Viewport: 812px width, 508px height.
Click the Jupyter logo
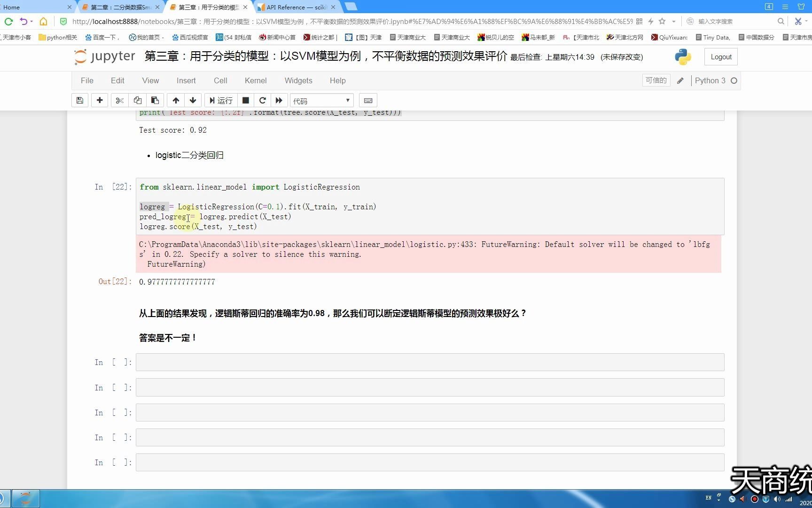pyautogui.click(x=105, y=56)
